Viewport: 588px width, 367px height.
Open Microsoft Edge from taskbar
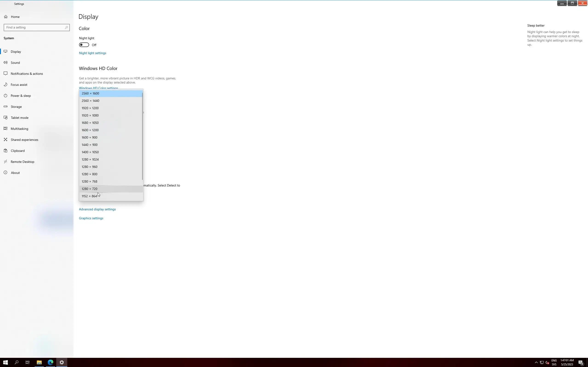coord(51,362)
